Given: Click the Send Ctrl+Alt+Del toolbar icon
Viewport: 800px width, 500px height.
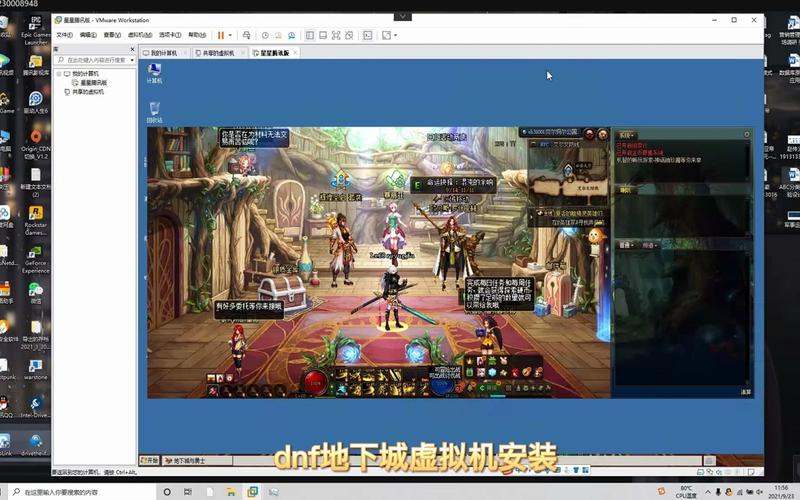Looking at the screenshot, I should pos(246,35).
